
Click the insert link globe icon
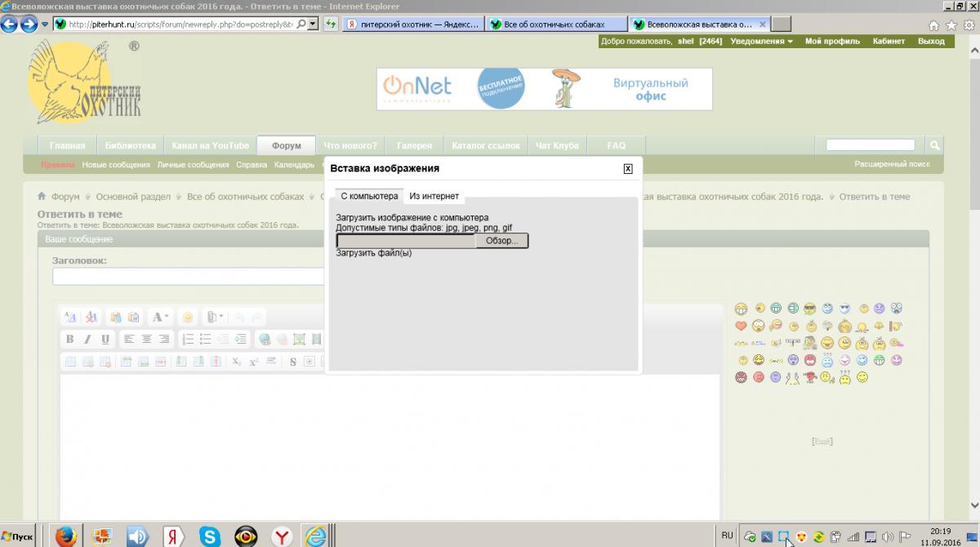pyautogui.click(x=264, y=339)
